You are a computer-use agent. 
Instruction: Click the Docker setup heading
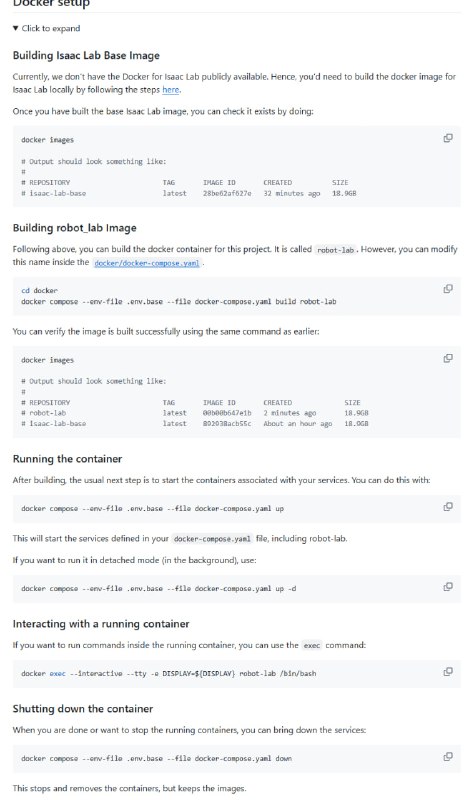click(51, 4)
